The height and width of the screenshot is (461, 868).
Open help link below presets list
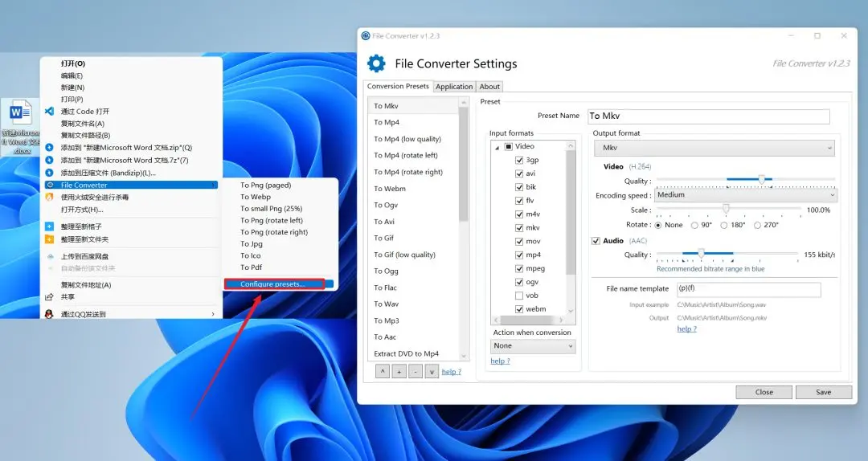(451, 372)
